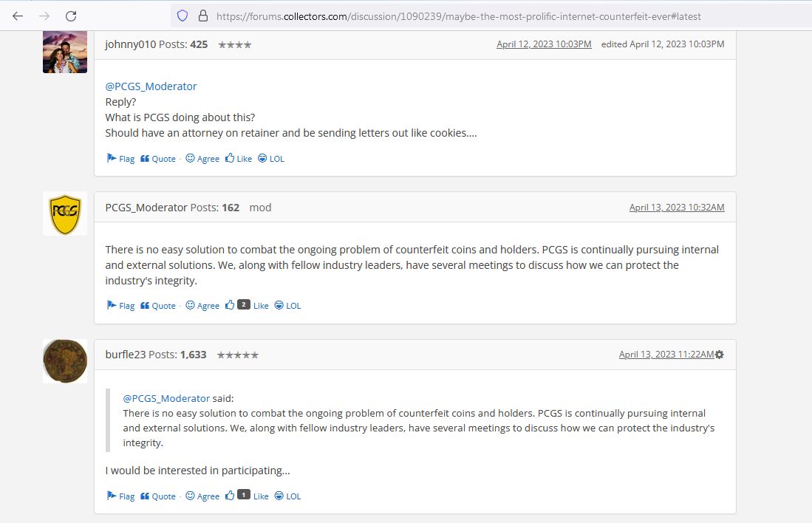Quote burfle23's post

pos(158,496)
